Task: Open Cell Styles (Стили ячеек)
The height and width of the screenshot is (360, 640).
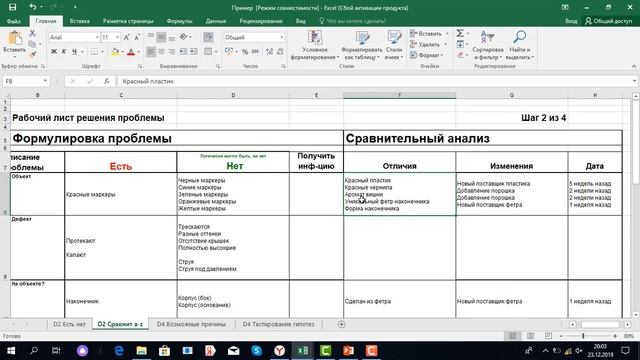Action: pos(394,45)
